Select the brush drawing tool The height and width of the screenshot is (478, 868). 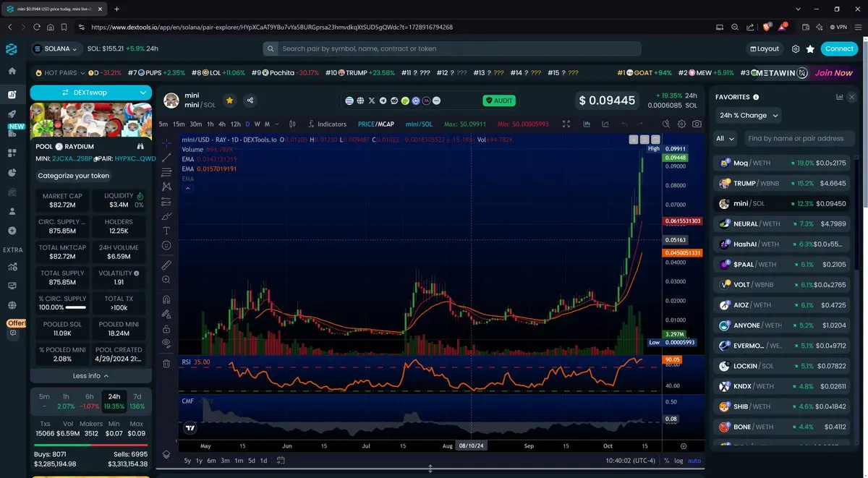pos(166,215)
